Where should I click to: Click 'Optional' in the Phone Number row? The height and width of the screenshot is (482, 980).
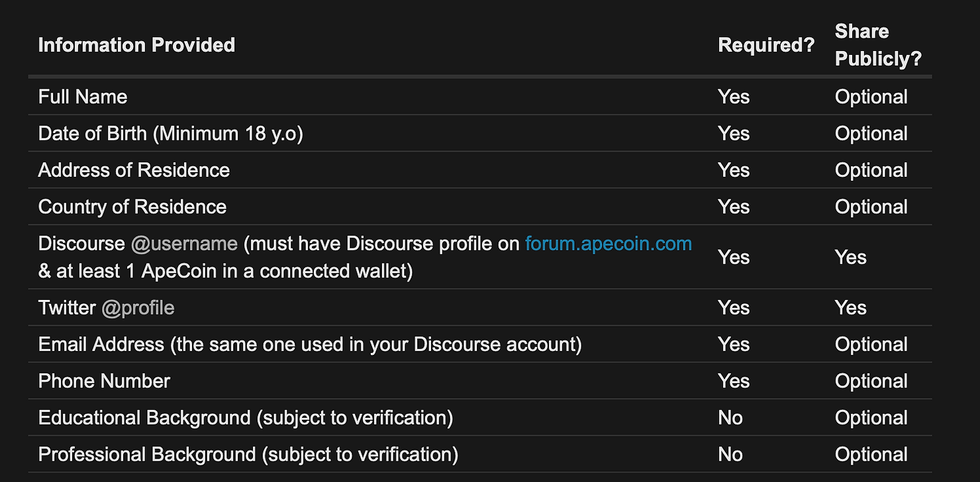tap(871, 381)
